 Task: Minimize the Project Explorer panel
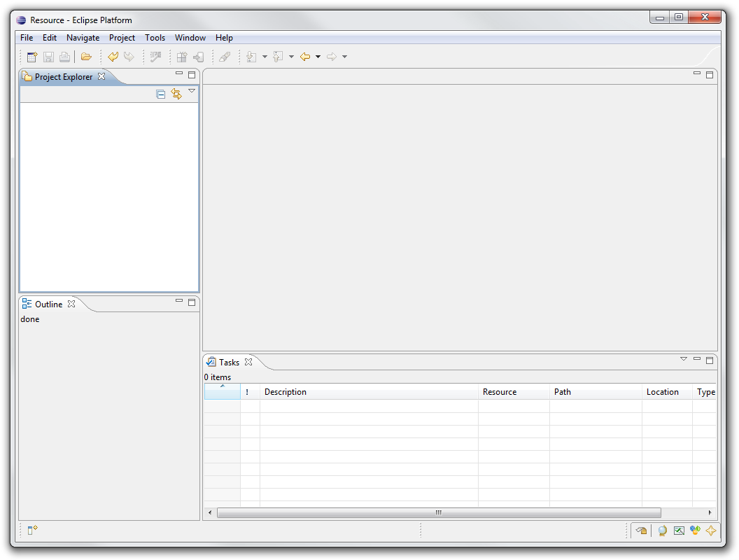click(x=179, y=73)
